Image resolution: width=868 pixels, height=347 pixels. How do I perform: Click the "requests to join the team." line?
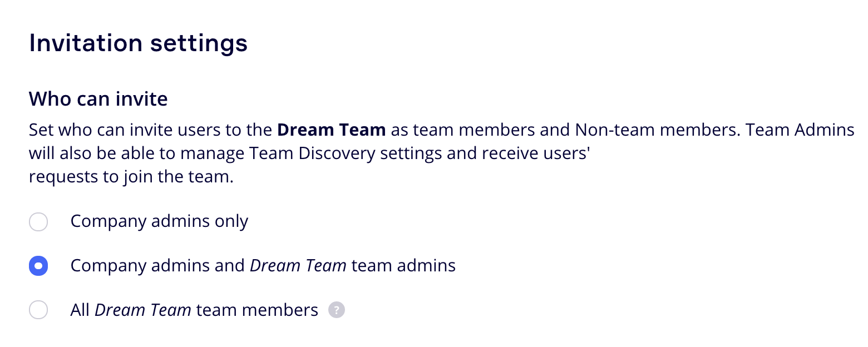click(x=131, y=176)
